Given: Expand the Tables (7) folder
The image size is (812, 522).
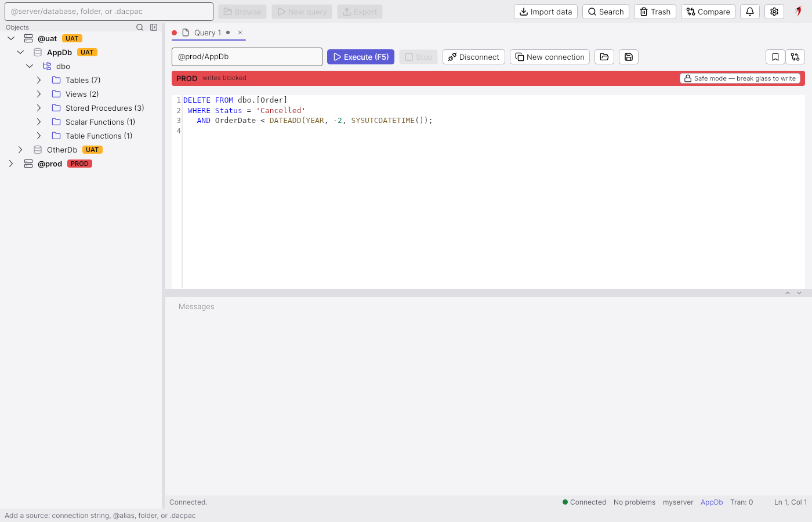Looking at the screenshot, I should click(x=39, y=80).
